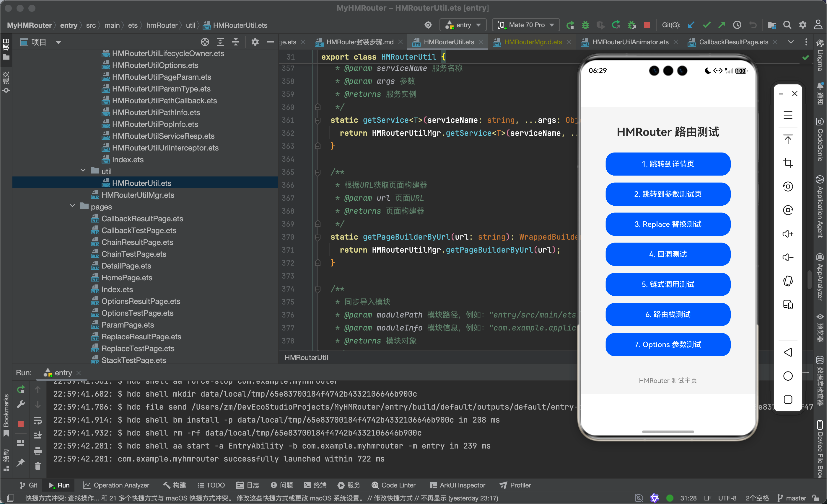
Task: Tap the 4. 回调测试 button
Action: click(668, 254)
